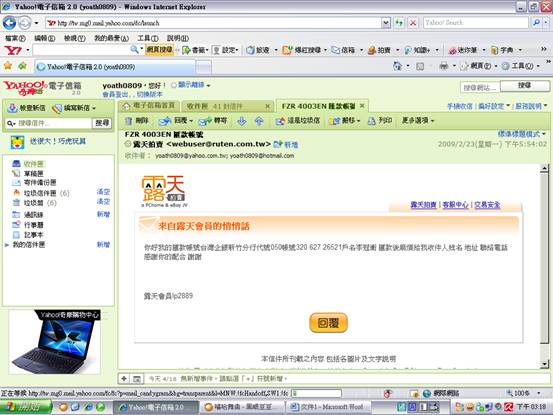Image resolution: width=553 pixels, height=415 pixels.
Task: Click the 新增 add contact icon beside sender
Action: click(x=278, y=144)
